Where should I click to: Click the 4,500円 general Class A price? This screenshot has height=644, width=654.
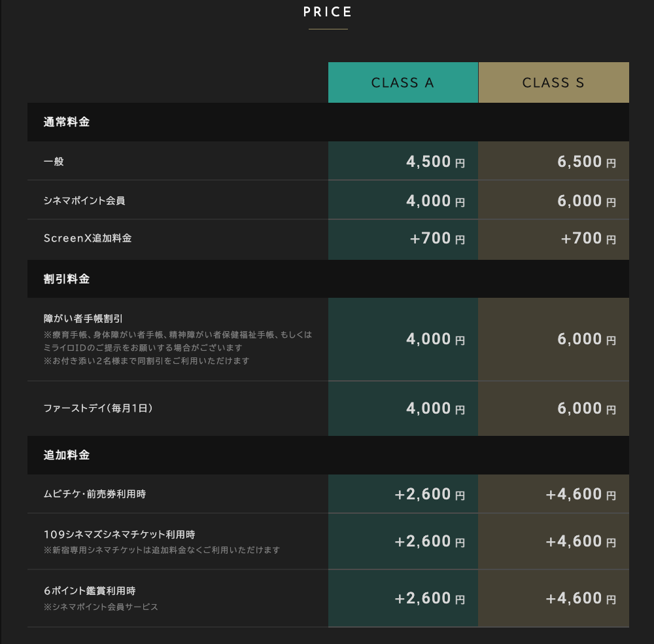point(435,162)
